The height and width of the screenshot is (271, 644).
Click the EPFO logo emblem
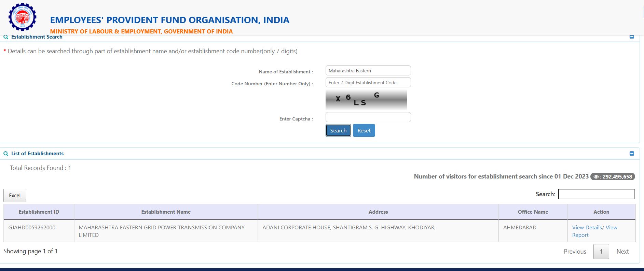click(23, 17)
